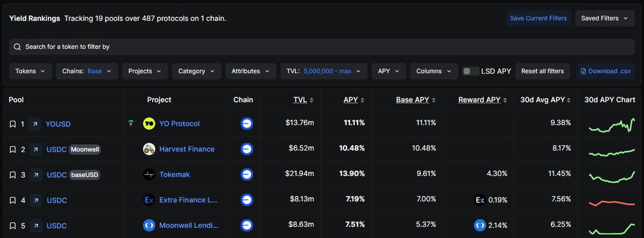Click the small airdrop icon before YO Protocol
This screenshot has height=238, width=644.
(131, 124)
